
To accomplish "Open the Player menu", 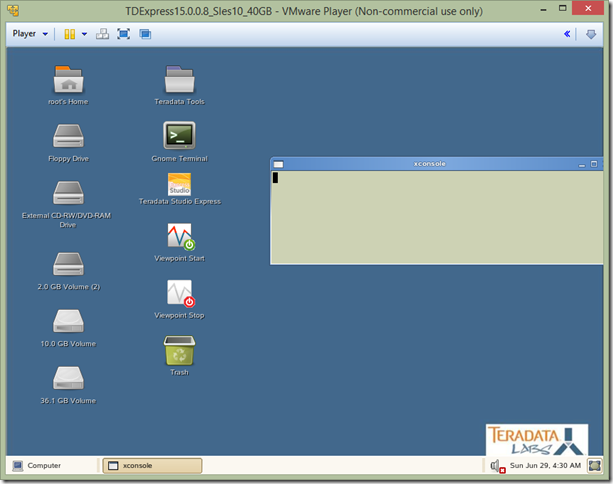I will click(30, 33).
